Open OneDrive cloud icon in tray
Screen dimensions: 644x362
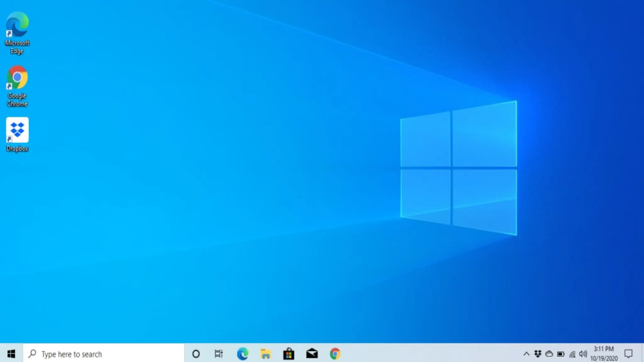click(x=549, y=354)
